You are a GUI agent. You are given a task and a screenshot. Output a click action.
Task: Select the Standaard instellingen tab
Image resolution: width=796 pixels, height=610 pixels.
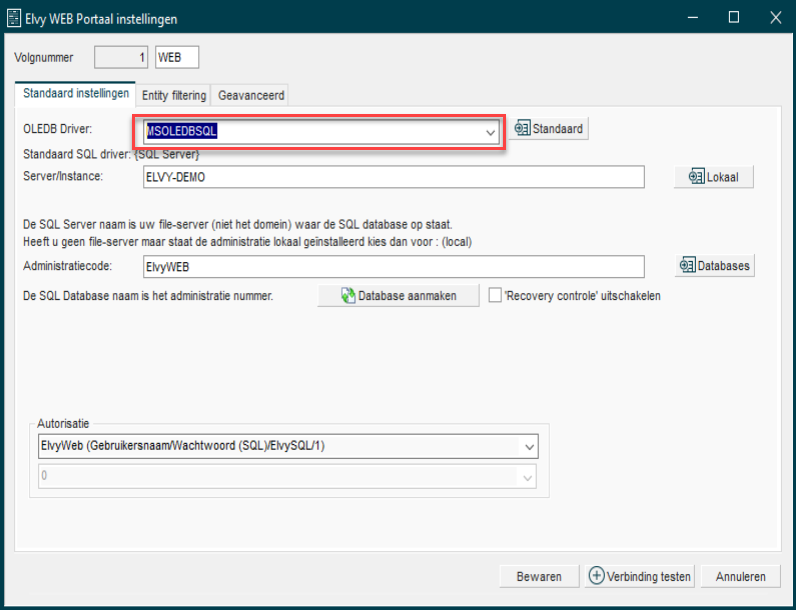(76, 94)
